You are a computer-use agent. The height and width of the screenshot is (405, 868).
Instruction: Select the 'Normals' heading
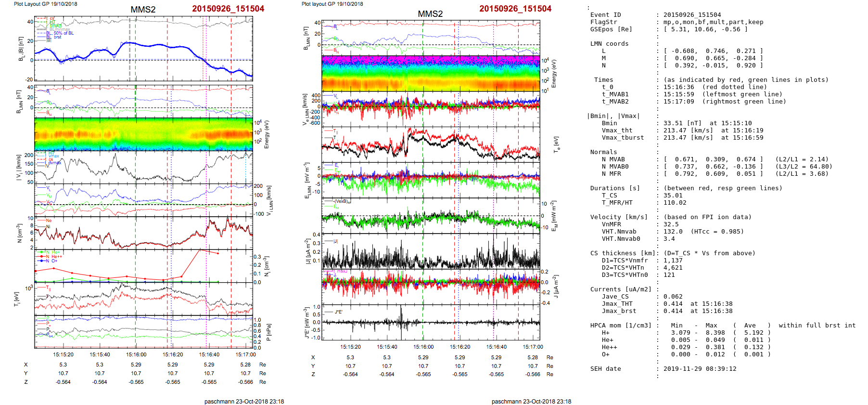[604, 152]
